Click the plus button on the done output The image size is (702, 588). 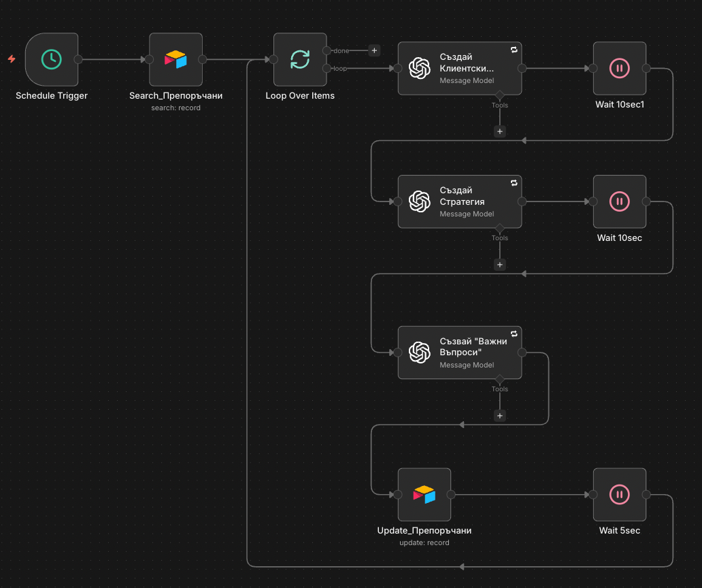point(373,50)
